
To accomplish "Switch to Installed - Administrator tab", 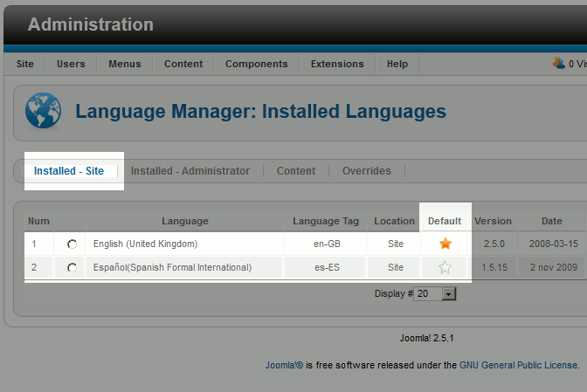I will point(190,171).
